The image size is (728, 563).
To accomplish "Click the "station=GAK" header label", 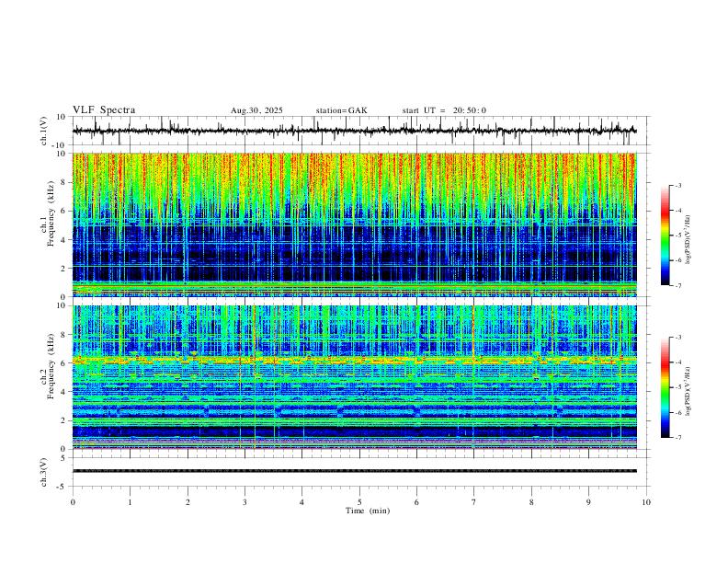I will click(342, 110).
